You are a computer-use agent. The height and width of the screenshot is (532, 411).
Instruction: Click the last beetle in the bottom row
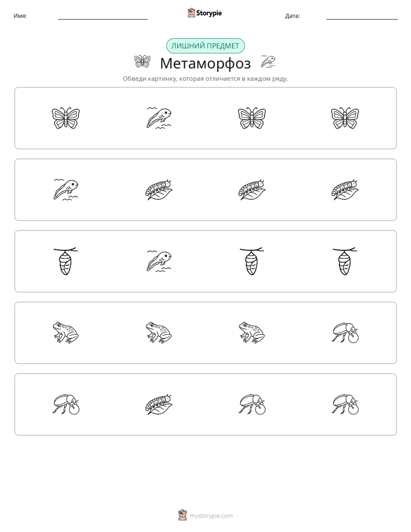[345, 404]
